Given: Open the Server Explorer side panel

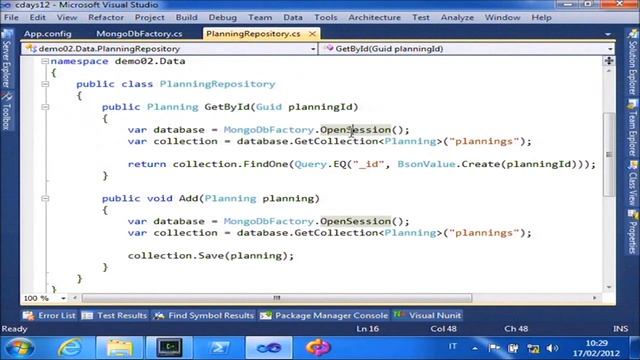Looking at the screenshot, I should click(6, 59).
